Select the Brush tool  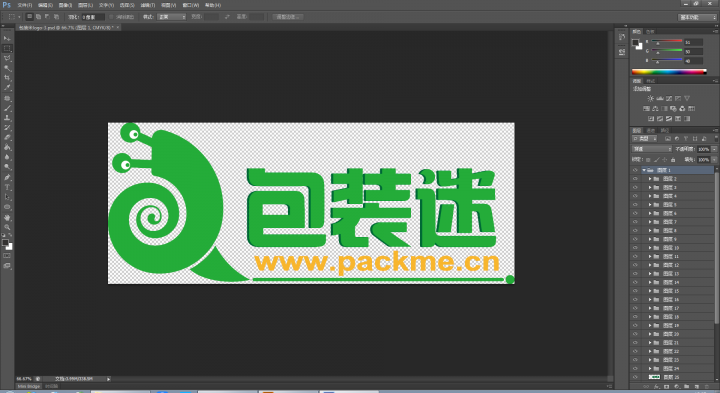tap(7, 108)
